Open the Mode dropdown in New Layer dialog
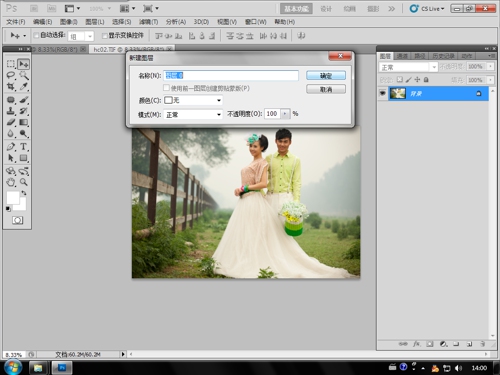 coord(193,115)
